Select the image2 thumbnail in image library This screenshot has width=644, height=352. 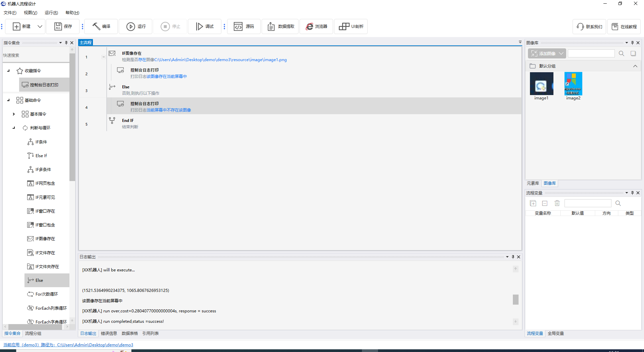point(573,84)
